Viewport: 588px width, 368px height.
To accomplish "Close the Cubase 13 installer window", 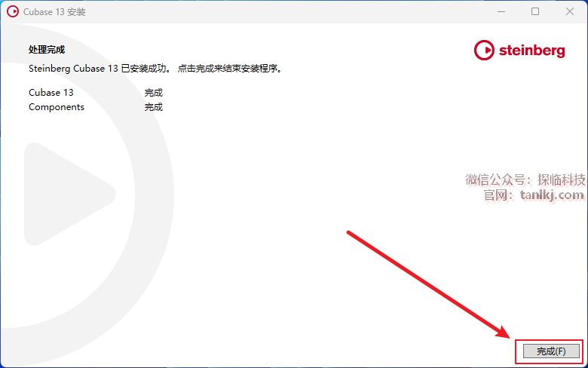I will 570,11.
